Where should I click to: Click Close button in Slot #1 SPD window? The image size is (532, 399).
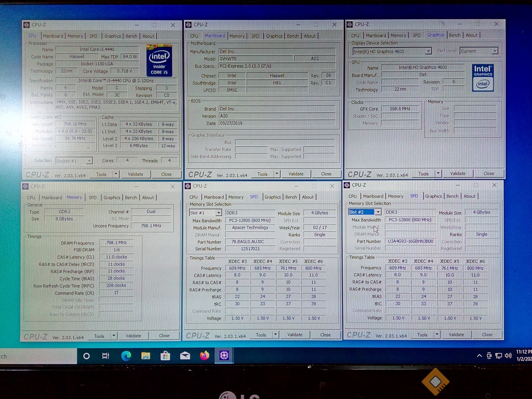[x=325, y=335]
